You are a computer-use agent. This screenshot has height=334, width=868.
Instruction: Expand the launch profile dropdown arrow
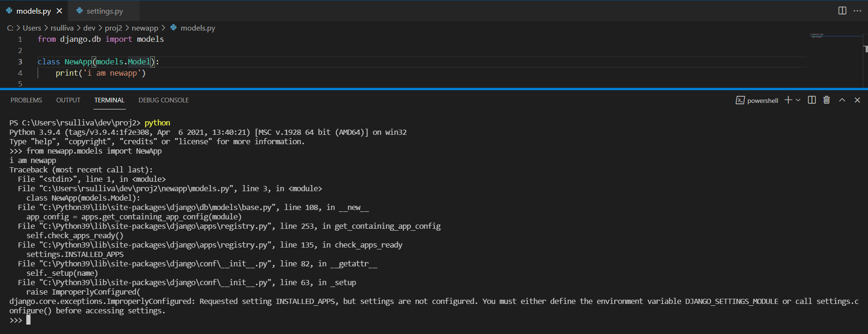pyautogui.click(x=798, y=100)
